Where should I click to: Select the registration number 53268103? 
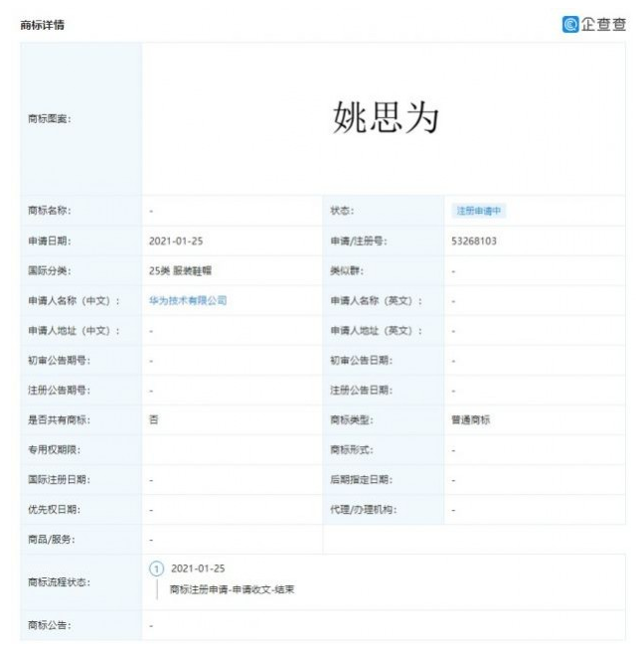click(x=473, y=241)
